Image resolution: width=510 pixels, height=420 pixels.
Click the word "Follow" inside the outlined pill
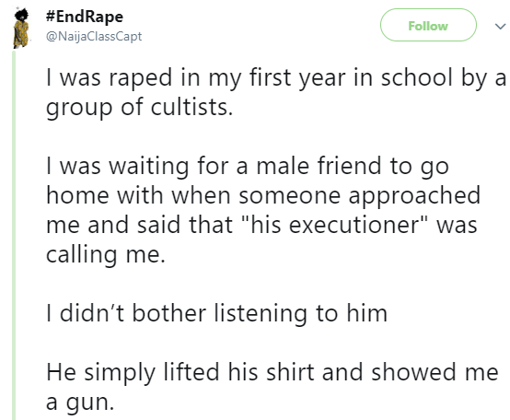[x=428, y=26]
